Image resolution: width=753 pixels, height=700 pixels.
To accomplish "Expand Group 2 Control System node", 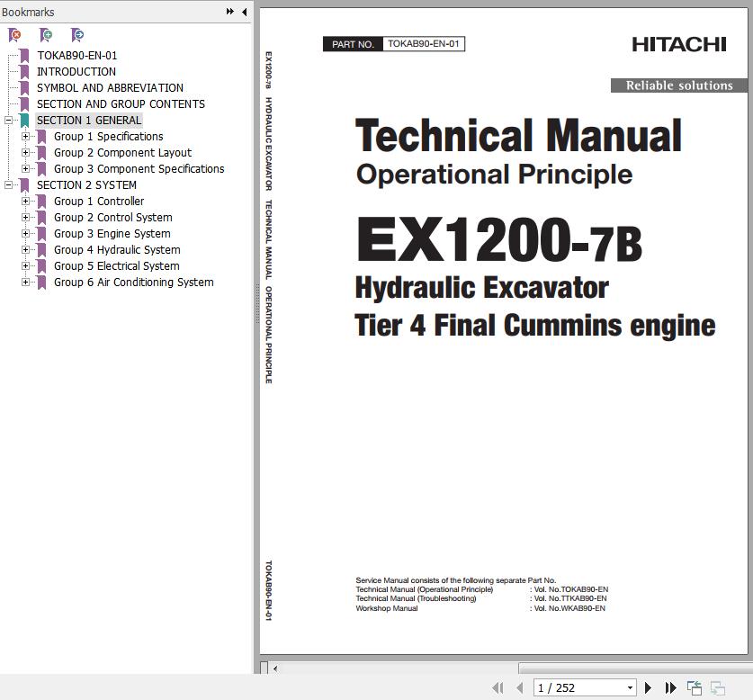I will [25, 217].
